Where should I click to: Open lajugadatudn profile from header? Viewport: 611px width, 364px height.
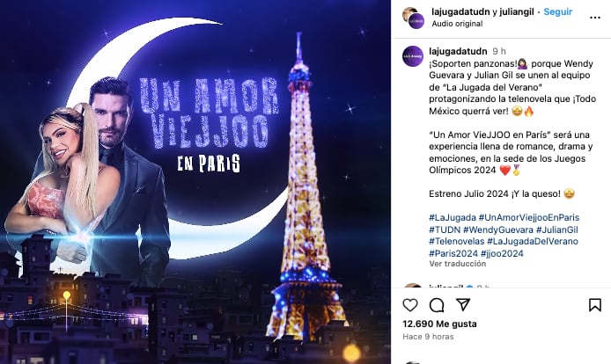pos(460,11)
